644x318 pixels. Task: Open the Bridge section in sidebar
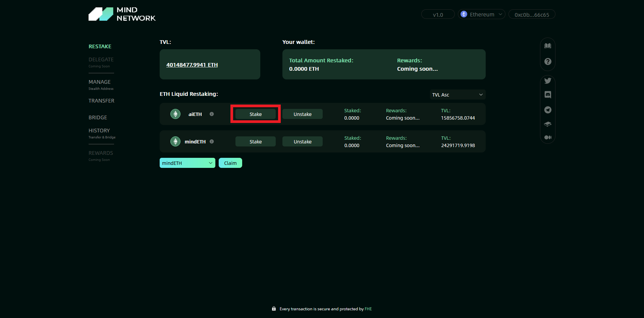point(98,118)
